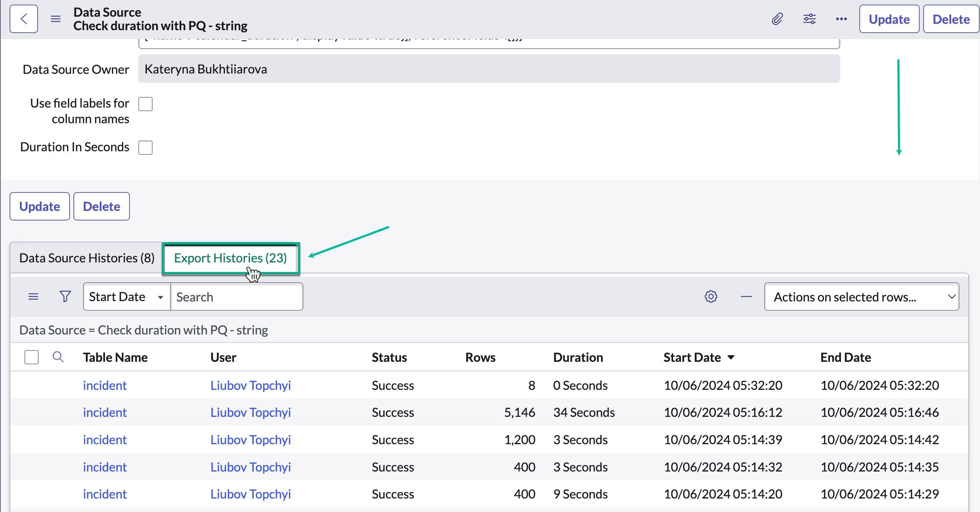This screenshot has width=980, height=512.
Task: Click the personalize list gear icon
Action: 711,296
